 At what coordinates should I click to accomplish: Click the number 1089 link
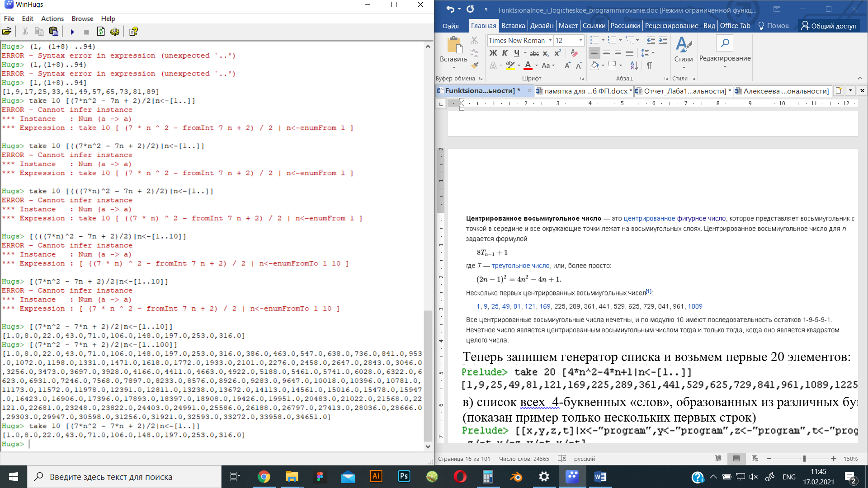point(695,306)
